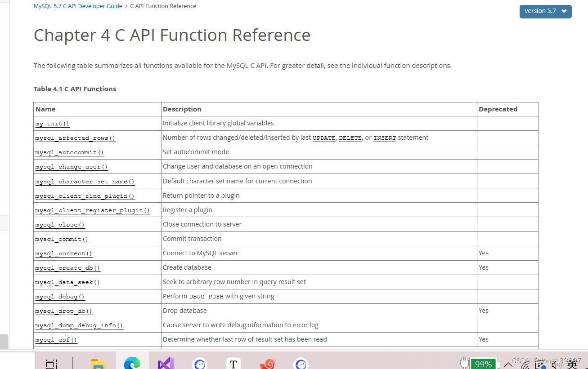The image size is (588, 369).
Task: Open mysql_change_user() function link
Action: pyautogui.click(x=72, y=167)
